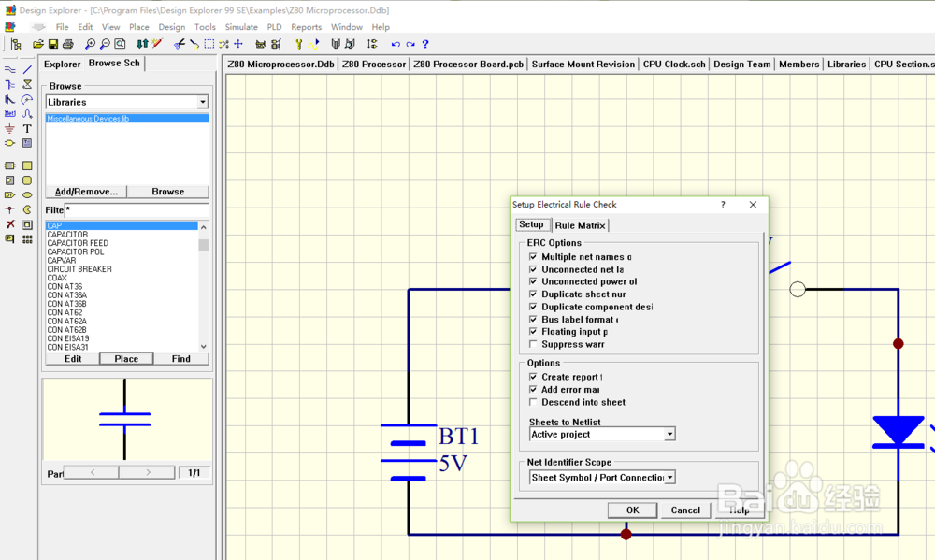
Task: Toggle Bus label format errors checkbox
Action: (x=533, y=319)
